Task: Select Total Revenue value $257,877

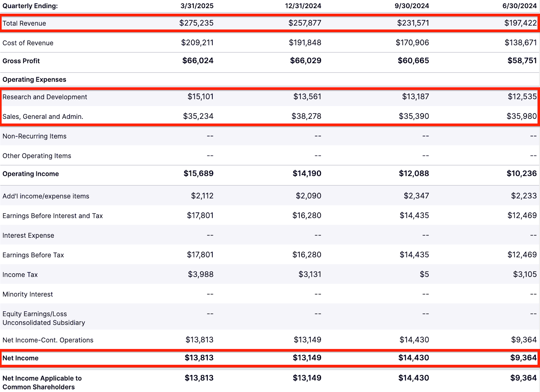Action: pyautogui.click(x=305, y=23)
